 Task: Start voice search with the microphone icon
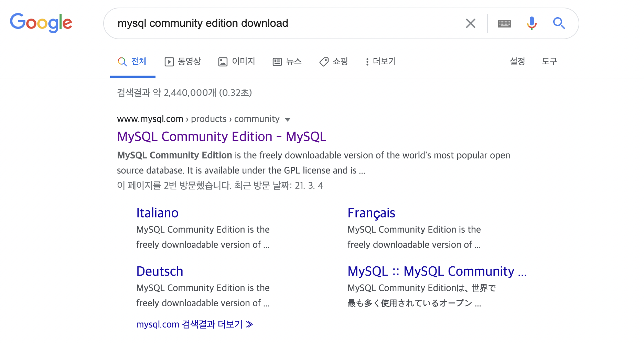pyautogui.click(x=532, y=23)
